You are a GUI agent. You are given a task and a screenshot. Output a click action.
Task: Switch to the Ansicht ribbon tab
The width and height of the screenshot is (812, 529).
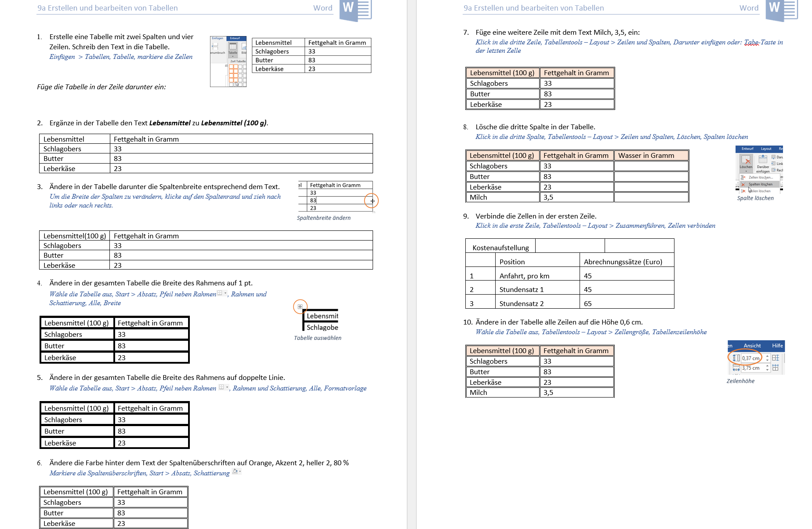752,346
